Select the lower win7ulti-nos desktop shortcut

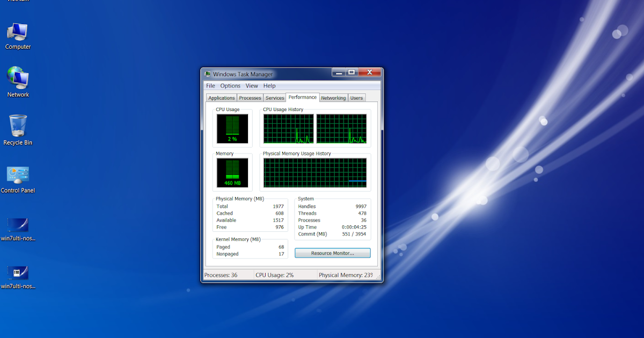pos(18,277)
